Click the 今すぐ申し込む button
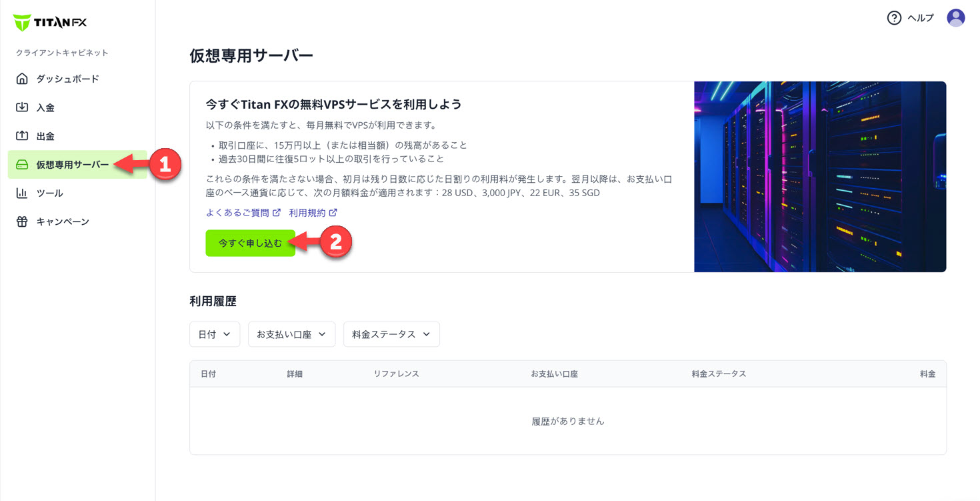 250,243
